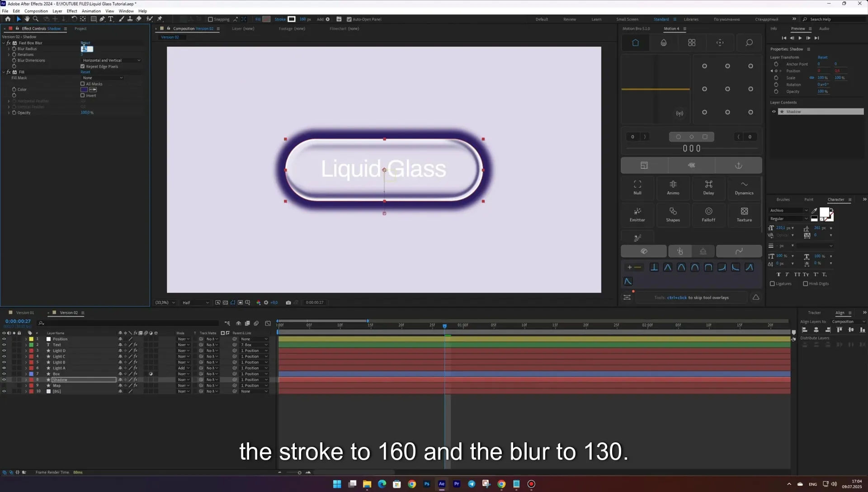Open the Emitter tool
This screenshot has width=868, height=492.
tap(637, 214)
